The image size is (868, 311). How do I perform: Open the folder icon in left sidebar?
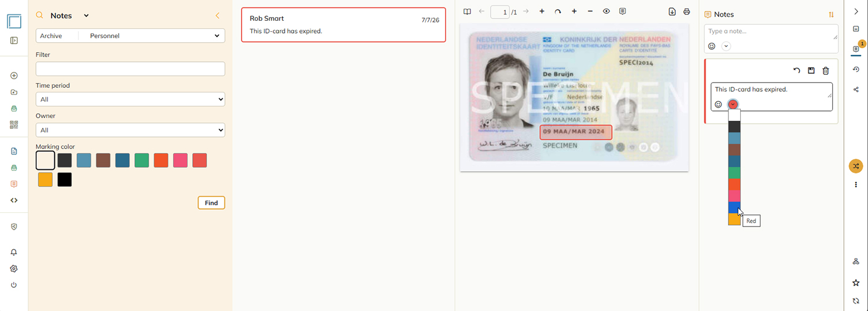tap(14, 92)
